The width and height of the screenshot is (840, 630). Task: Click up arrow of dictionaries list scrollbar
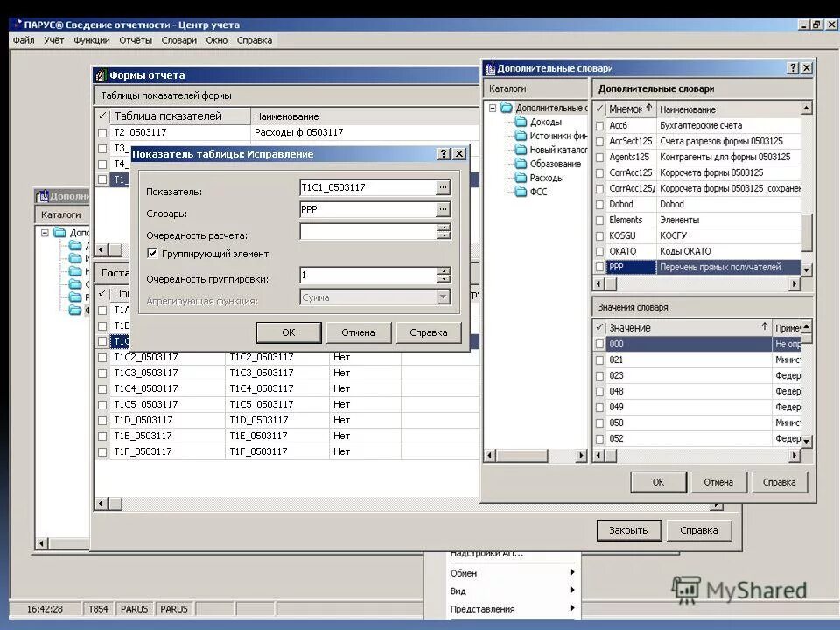(806, 108)
